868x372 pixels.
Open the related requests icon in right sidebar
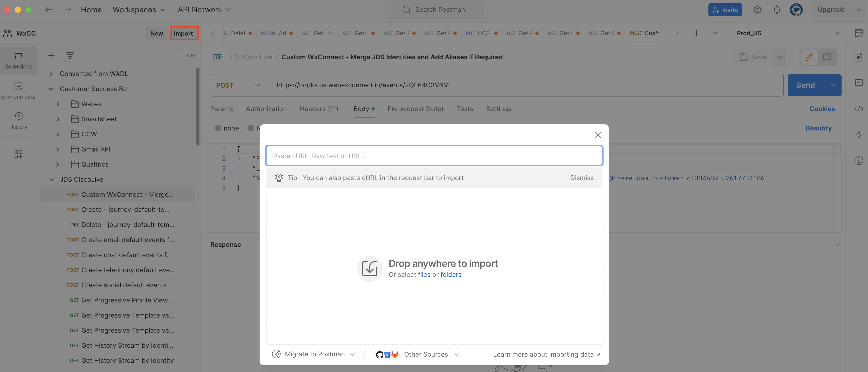coord(858,135)
